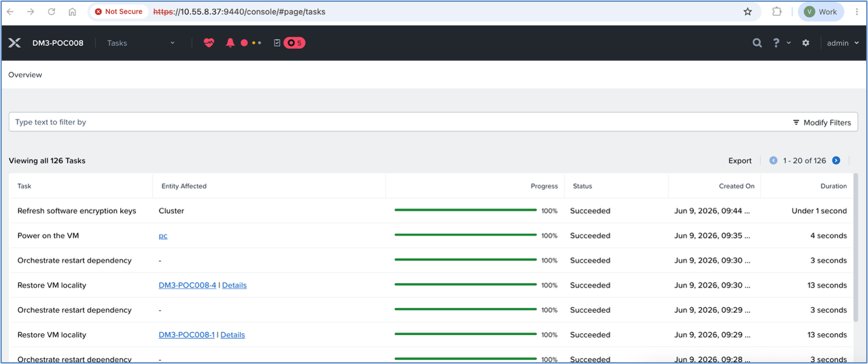Click the Export button
The height and width of the screenshot is (364, 868).
click(740, 161)
